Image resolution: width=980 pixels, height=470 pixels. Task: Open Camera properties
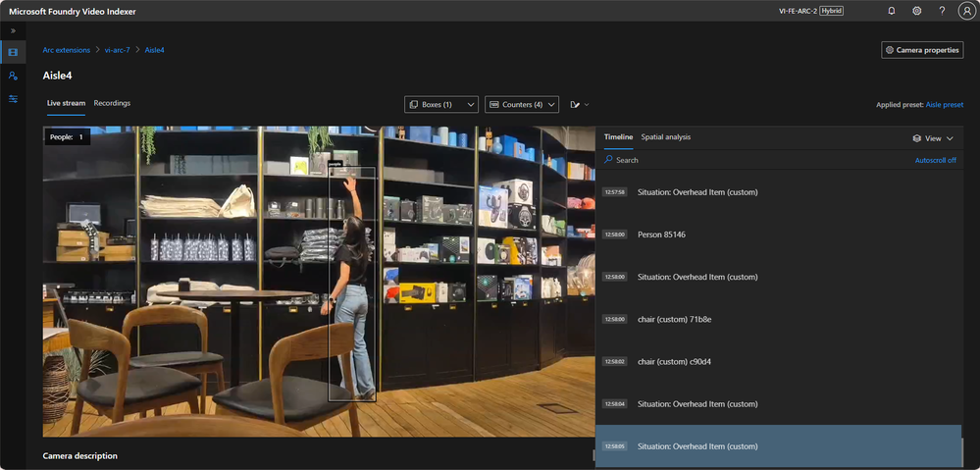click(922, 50)
